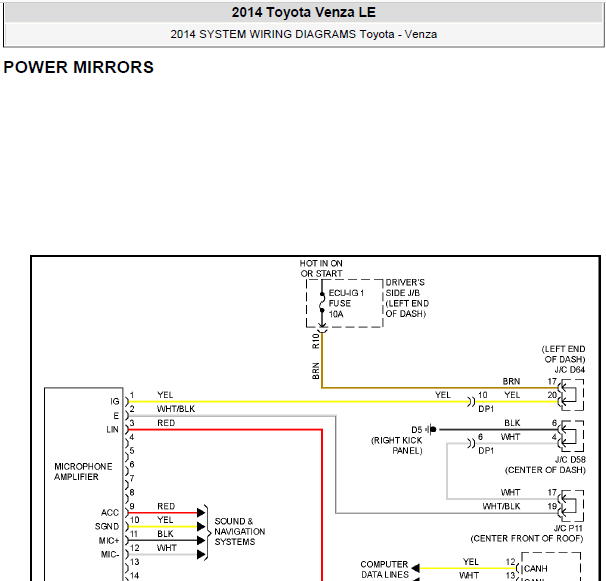Click the D5 ground symbol
606x581 pixels.
click(432, 429)
